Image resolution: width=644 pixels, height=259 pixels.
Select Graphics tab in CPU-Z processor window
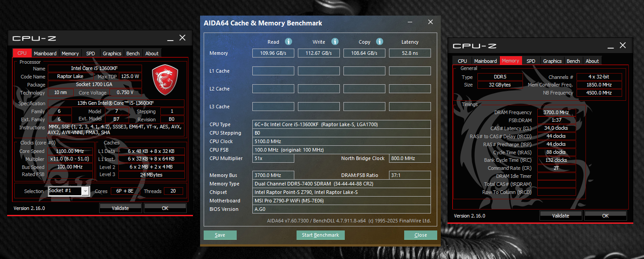point(112,53)
